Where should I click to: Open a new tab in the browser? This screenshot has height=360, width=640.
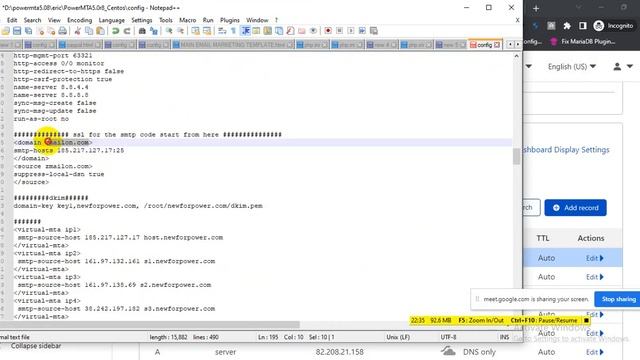point(536,8)
